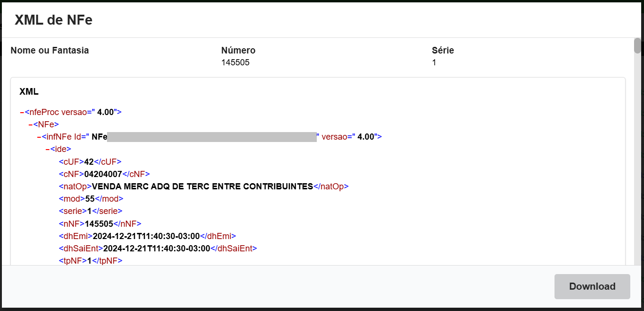Image resolution: width=644 pixels, height=311 pixels.
Task: Click the Número value 145505 in header
Action: pos(235,62)
